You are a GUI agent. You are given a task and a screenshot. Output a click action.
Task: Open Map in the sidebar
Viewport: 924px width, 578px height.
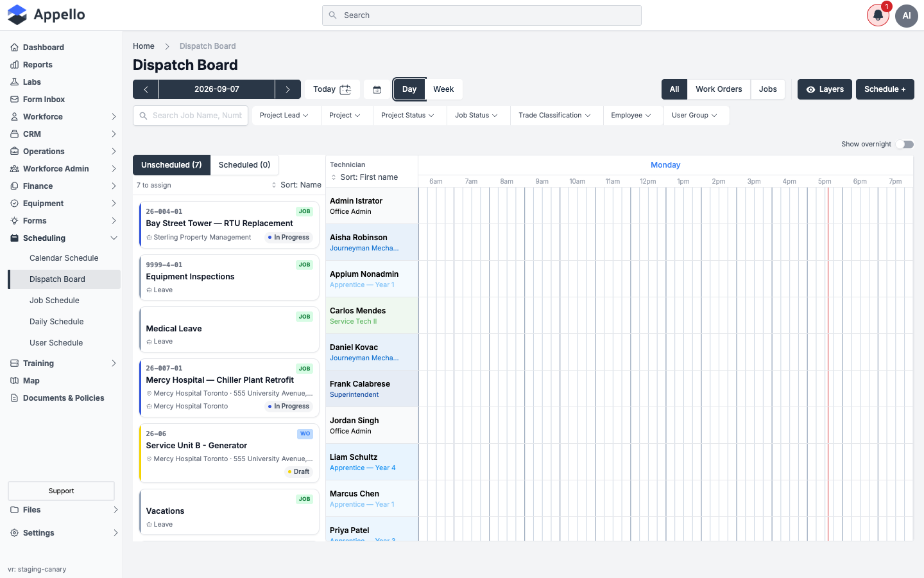[31, 381]
